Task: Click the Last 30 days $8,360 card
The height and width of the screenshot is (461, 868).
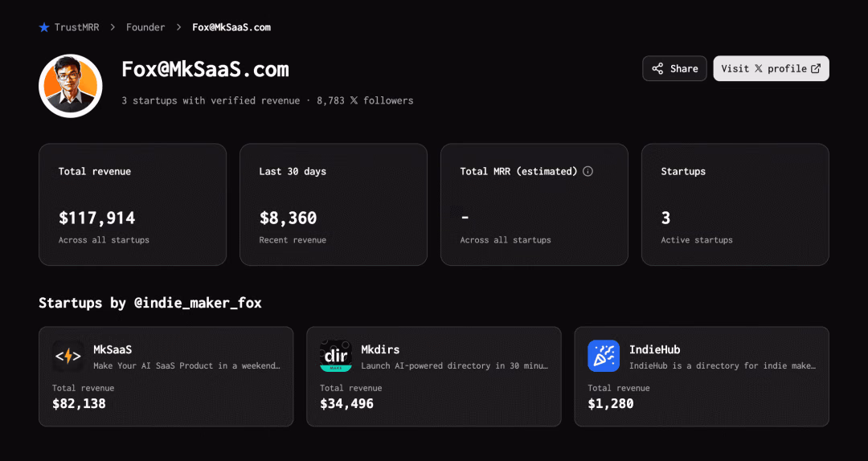Action: pos(334,205)
